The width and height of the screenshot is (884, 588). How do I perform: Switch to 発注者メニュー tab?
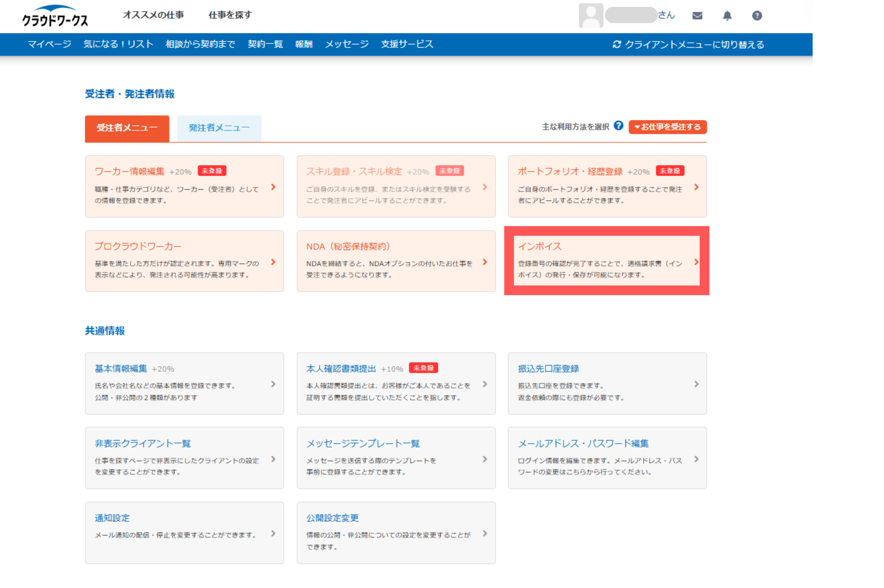point(219,128)
